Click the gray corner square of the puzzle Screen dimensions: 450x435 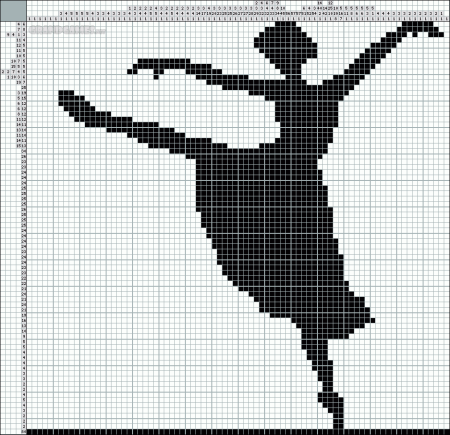(13, 11)
